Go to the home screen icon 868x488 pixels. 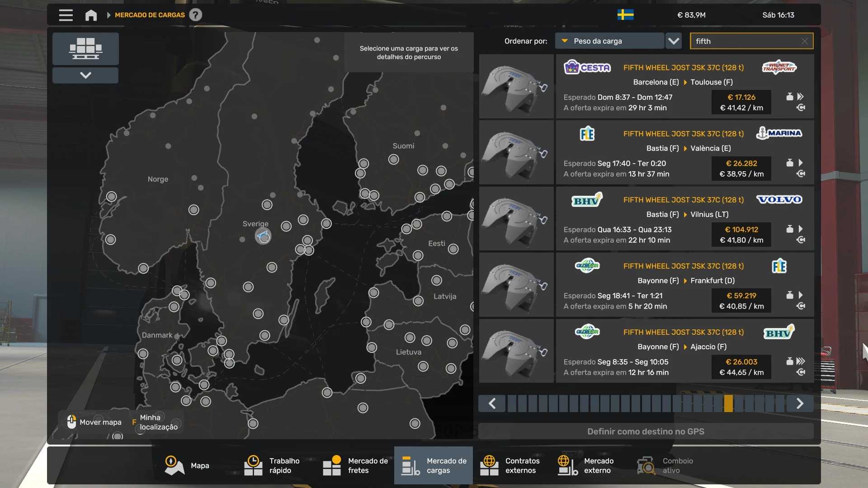click(x=91, y=15)
